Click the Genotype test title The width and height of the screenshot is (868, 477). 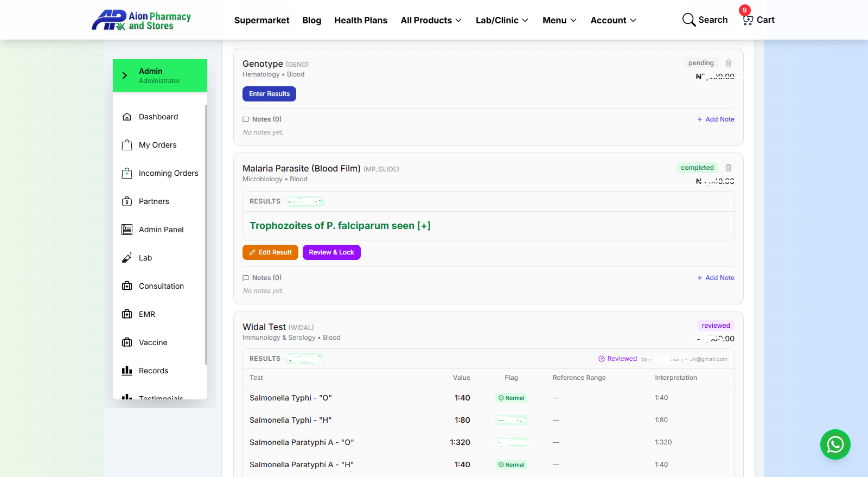[263, 63]
